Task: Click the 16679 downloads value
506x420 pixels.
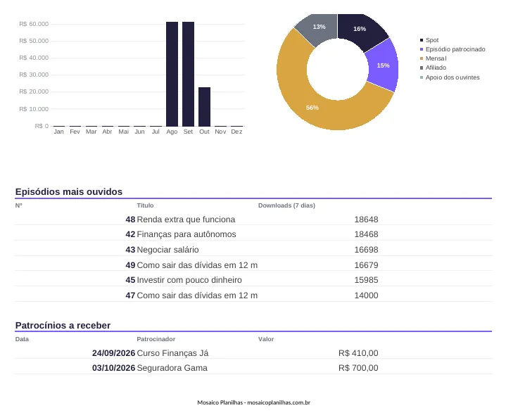Action: [x=366, y=265]
